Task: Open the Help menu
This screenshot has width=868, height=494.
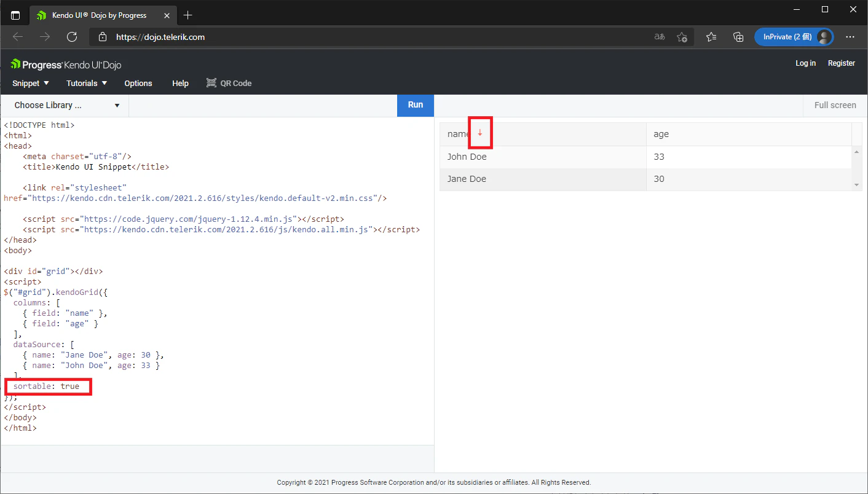Action: [x=180, y=83]
